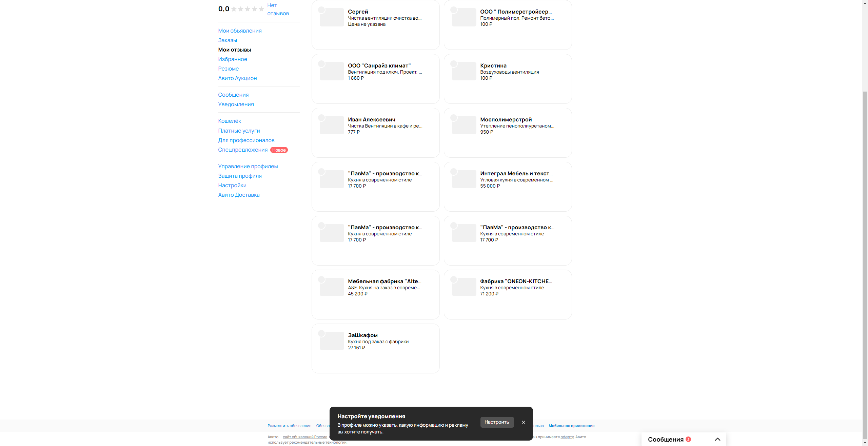Expand the Сообщения chat panel chevron
This screenshot has height=446, width=868.
pyautogui.click(x=717, y=439)
